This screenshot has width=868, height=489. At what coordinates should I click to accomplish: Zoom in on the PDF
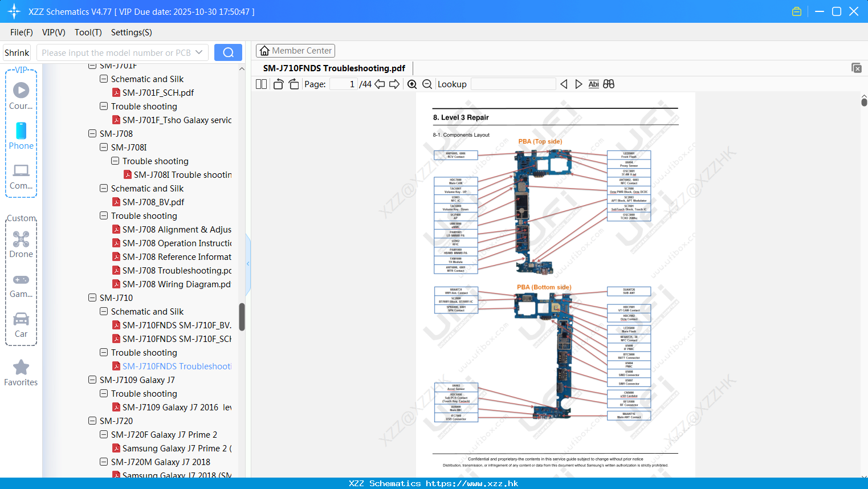(x=412, y=84)
